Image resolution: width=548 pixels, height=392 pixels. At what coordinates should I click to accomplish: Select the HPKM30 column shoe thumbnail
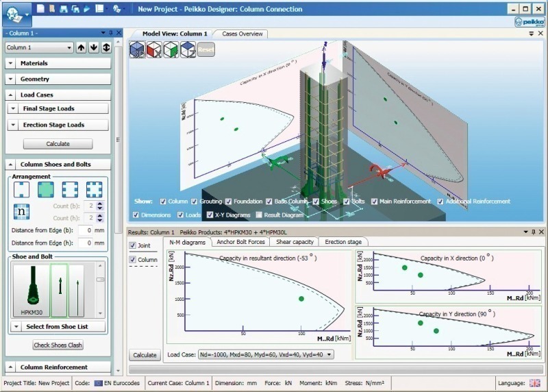(x=32, y=291)
